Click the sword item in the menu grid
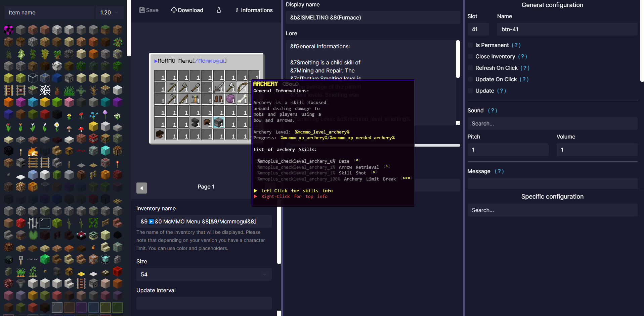Viewport: 644px width, 316px height. tap(219, 88)
